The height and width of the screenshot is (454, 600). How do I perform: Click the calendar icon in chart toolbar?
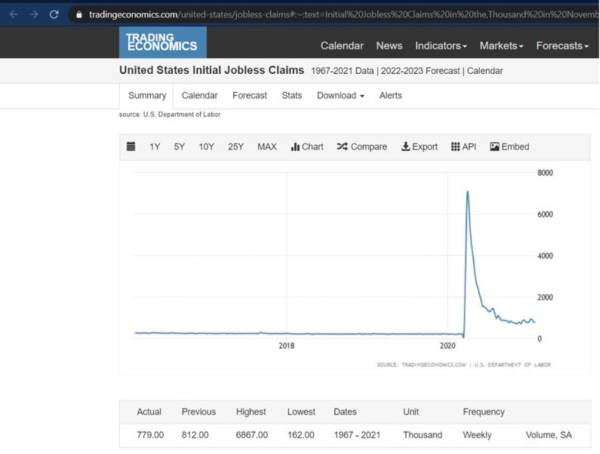point(131,147)
